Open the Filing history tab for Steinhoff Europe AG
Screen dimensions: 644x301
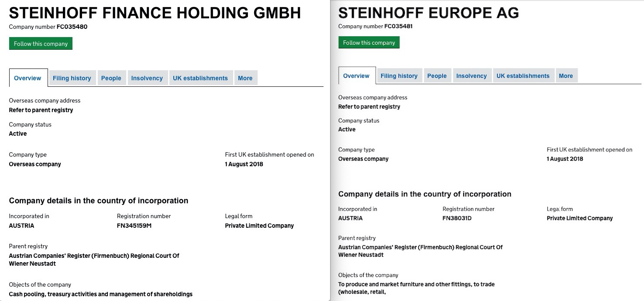pyautogui.click(x=399, y=75)
